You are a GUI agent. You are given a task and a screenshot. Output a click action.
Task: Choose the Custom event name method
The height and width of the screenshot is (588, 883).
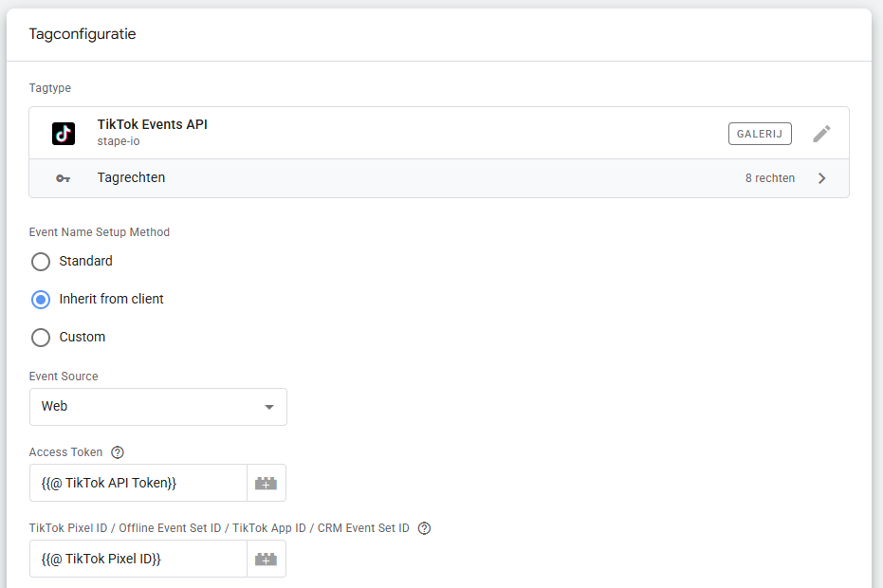(41, 338)
